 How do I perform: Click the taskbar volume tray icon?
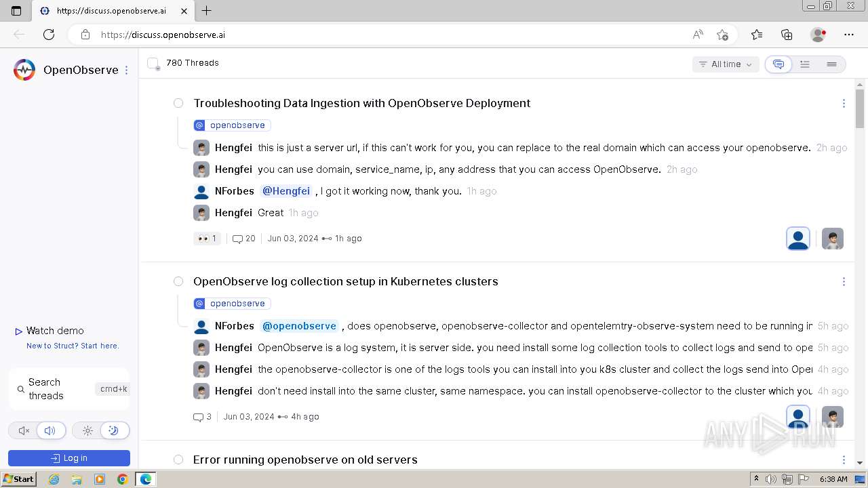772,479
